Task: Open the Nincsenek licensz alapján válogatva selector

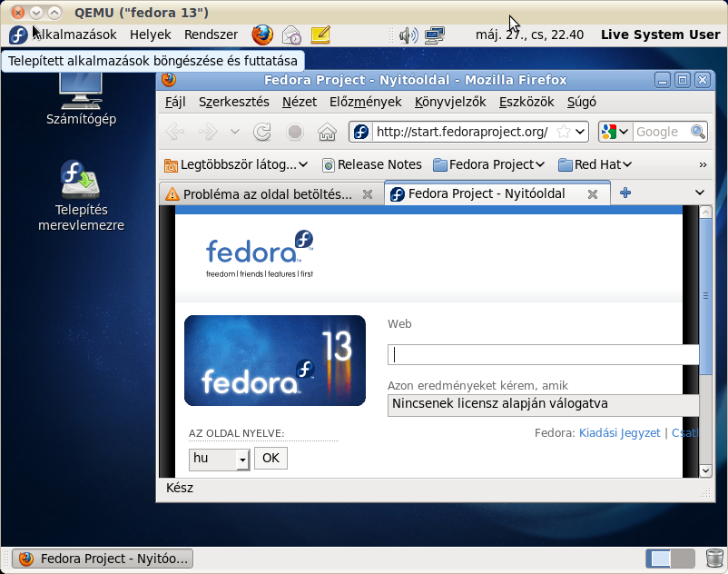Action: pos(543,405)
